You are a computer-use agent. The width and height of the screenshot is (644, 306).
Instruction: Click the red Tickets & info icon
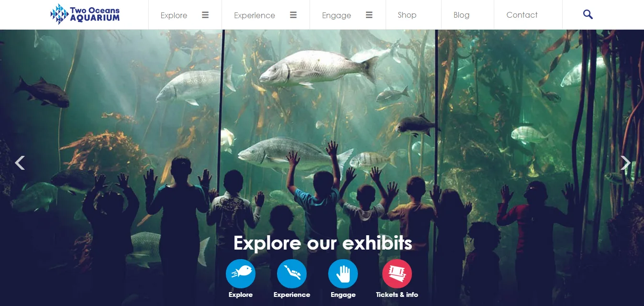(x=397, y=274)
